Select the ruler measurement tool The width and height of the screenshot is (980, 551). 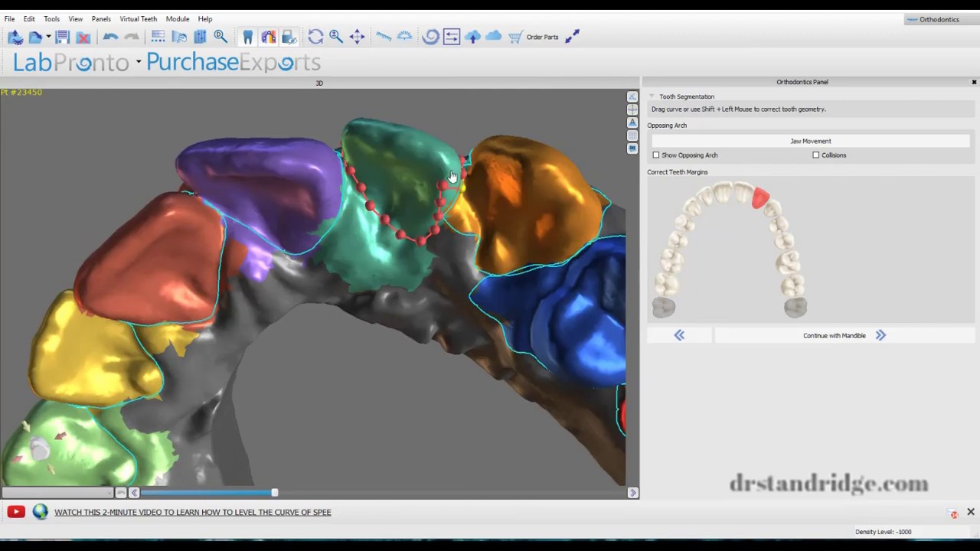pyautogui.click(x=384, y=37)
